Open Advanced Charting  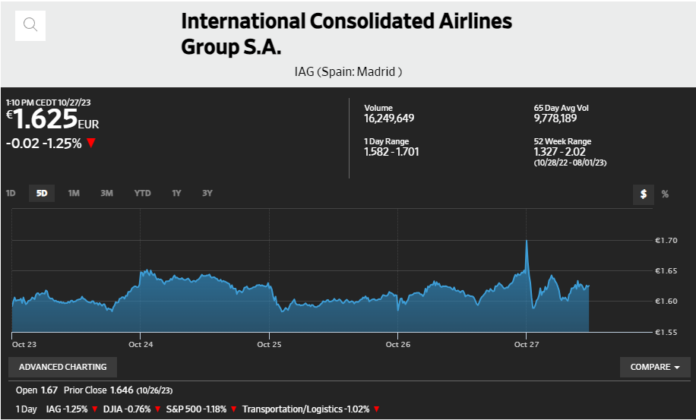point(62,367)
